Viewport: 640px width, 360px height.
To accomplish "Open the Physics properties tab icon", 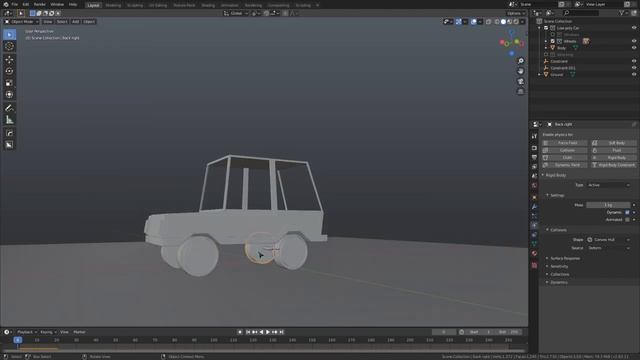I will coord(534,225).
